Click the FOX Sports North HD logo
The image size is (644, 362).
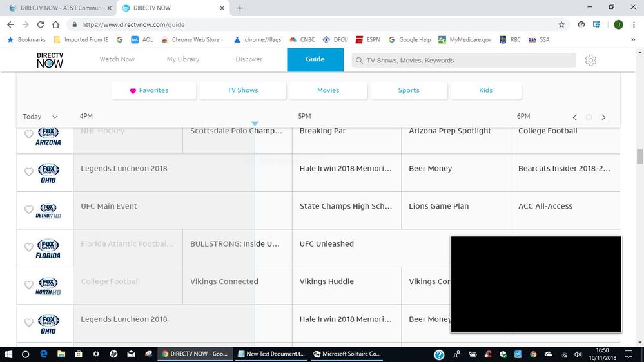[x=48, y=287]
